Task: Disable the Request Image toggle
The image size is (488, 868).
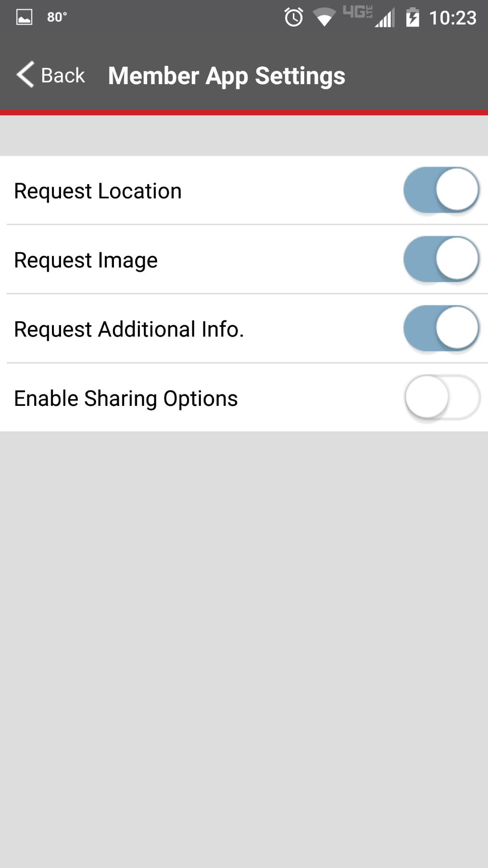Action: click(441, 259)
